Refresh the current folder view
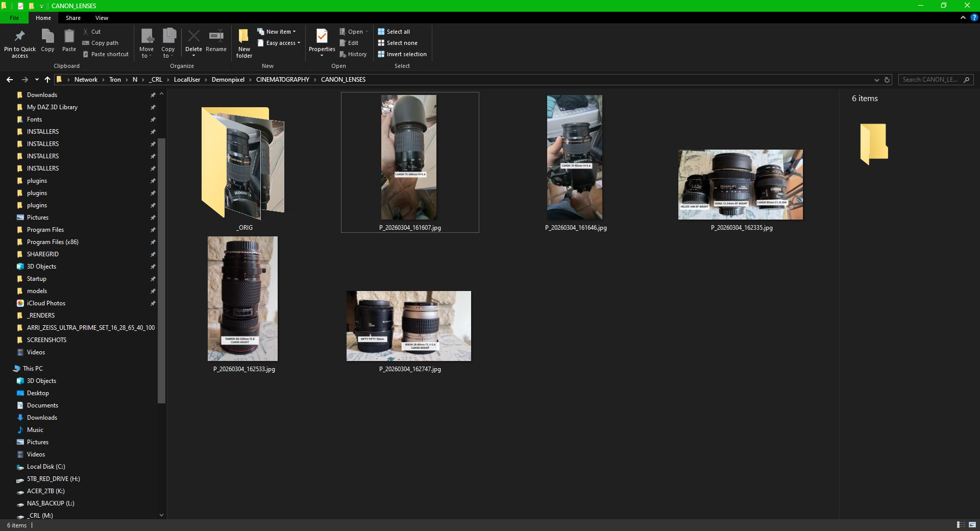 point(887,80)
